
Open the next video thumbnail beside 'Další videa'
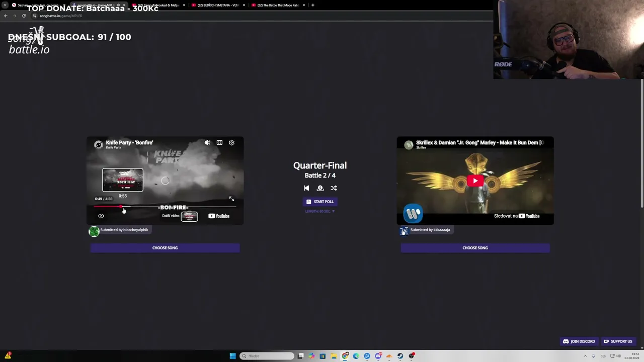[189, 216]
